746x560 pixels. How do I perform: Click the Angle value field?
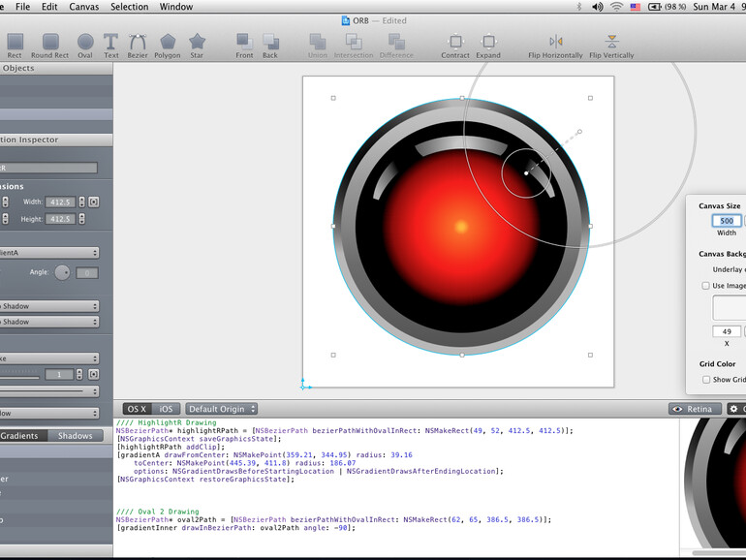pyautogui.click(x=87, y=272)
